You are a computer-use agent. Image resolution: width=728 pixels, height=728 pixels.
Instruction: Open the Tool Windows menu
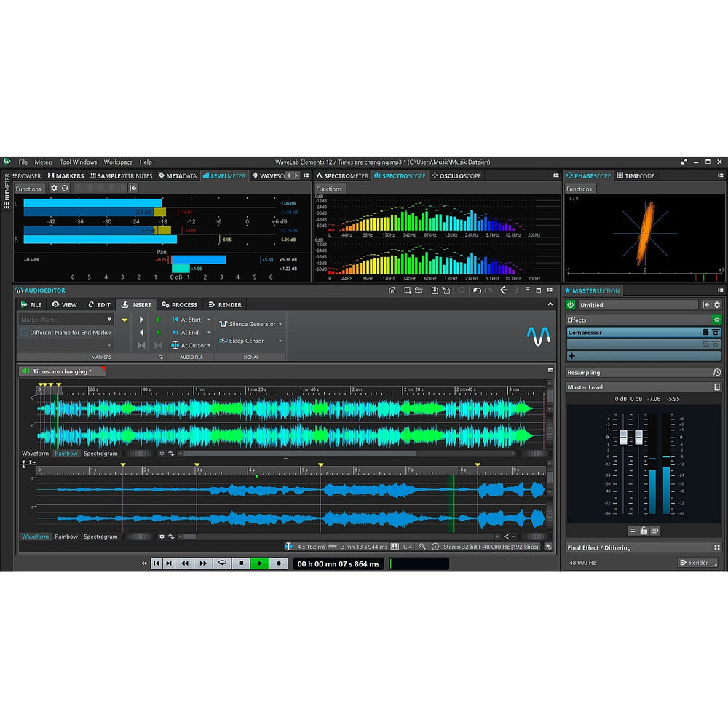[x=78, y=162]
